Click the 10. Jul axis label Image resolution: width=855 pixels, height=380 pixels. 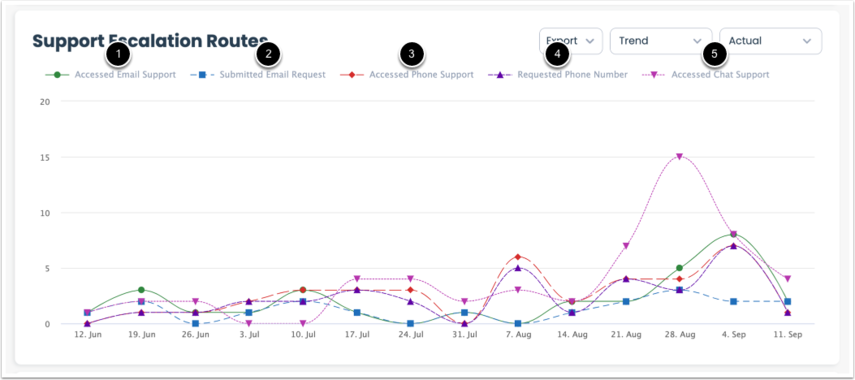click(x=303, y=335)
